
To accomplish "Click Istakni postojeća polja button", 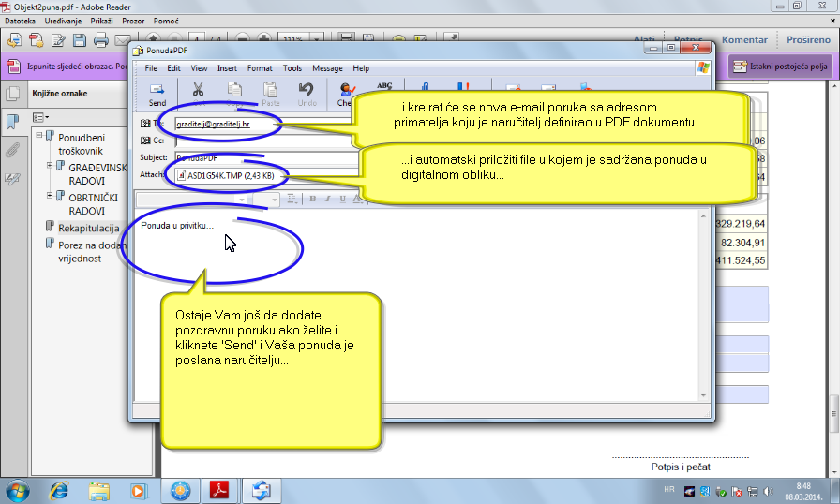I will coord(781,67).
